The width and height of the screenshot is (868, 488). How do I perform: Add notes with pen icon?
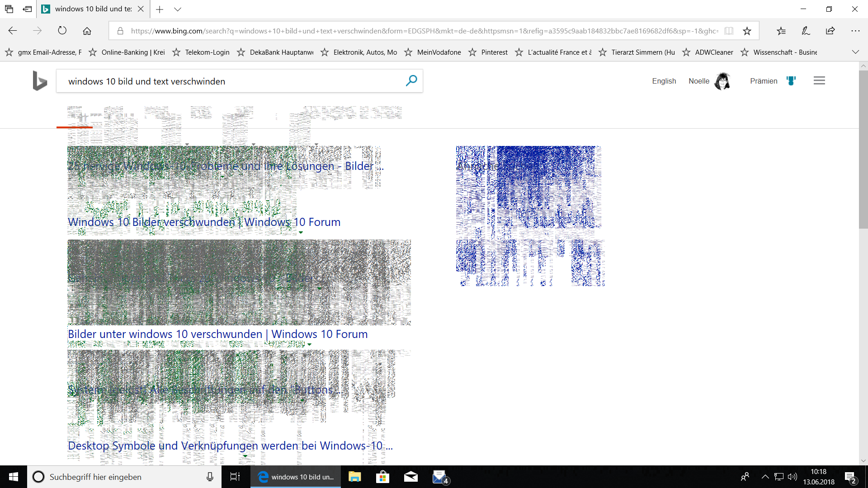pos(806,31)
